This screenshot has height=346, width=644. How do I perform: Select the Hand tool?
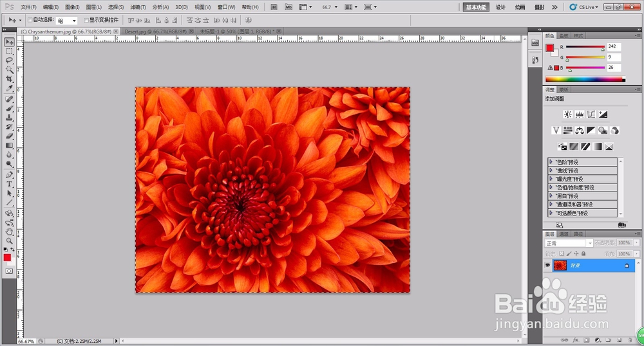9,232
